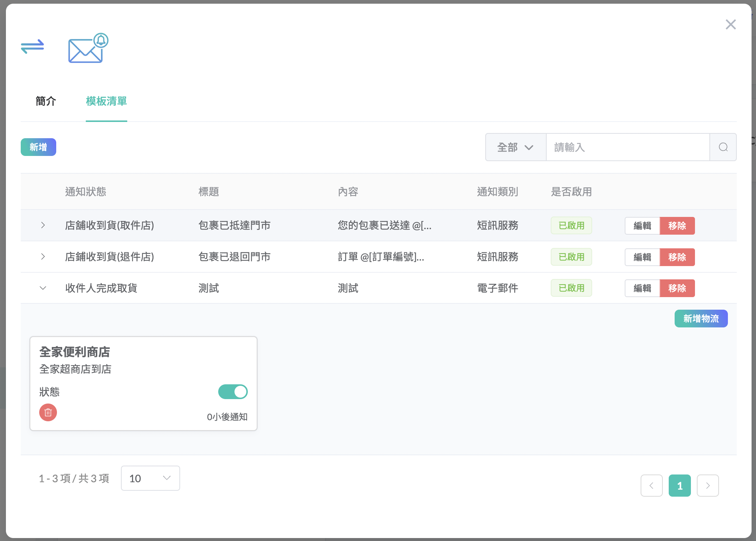The height and width of the screenshot is (541, 756).
Task: Open the page size 10 dropdown
Action: 150,478
